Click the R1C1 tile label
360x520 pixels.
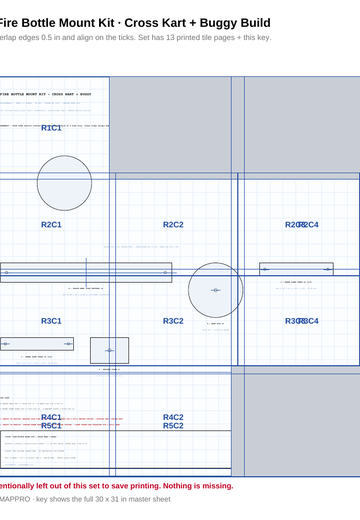tap(51, 128)
